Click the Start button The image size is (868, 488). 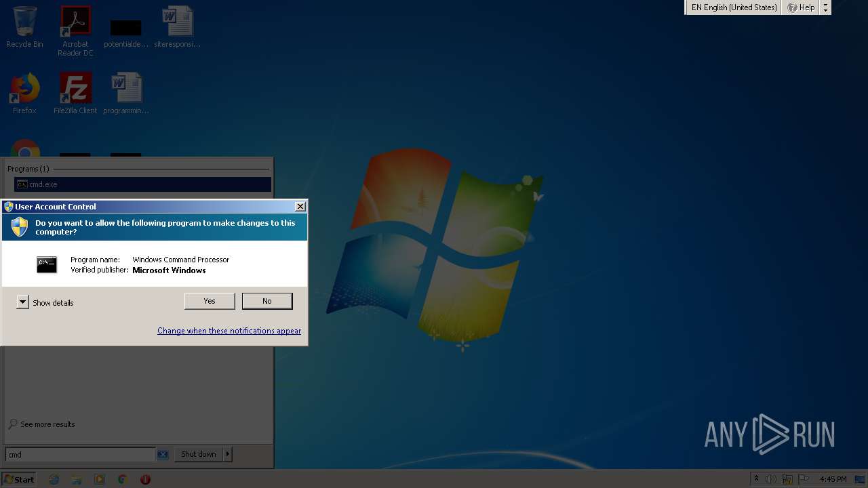[19, 479]
